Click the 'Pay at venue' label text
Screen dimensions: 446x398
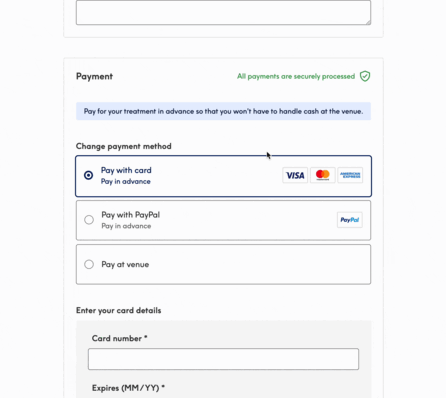[125, 264]
